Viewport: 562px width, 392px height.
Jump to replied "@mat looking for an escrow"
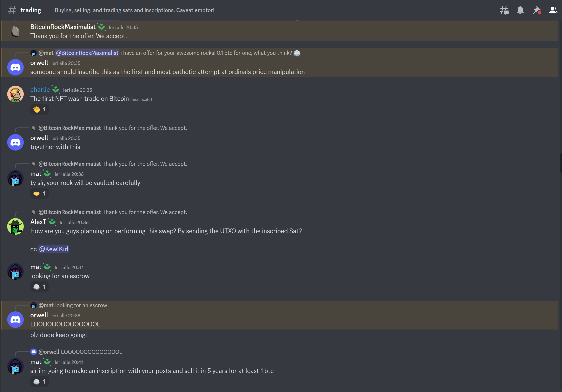(x=81, y=305)
